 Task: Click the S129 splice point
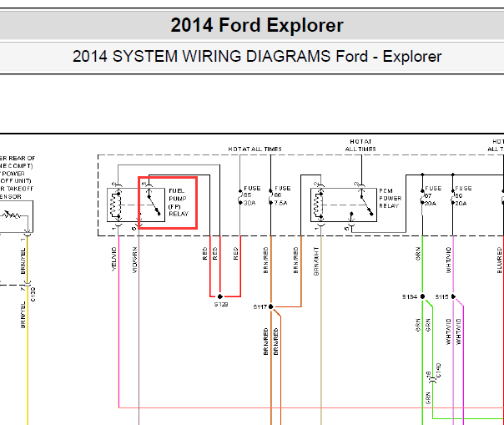tap(220, 296)
